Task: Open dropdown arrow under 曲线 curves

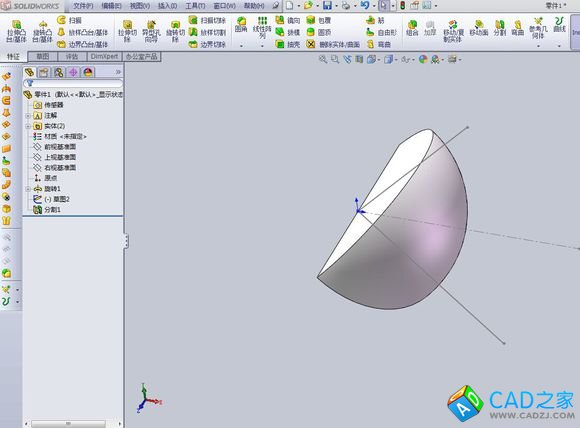Action: pyautogui.click(x=559, y=46)
